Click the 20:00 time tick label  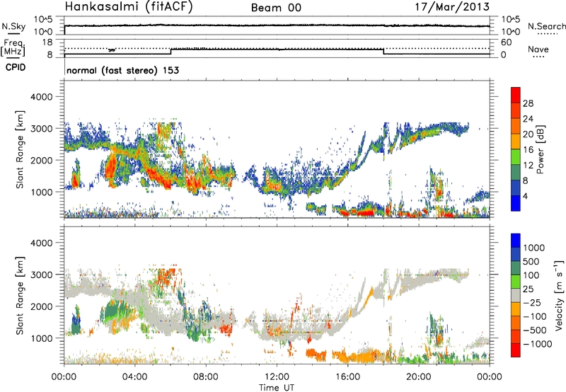pos(419,377)
